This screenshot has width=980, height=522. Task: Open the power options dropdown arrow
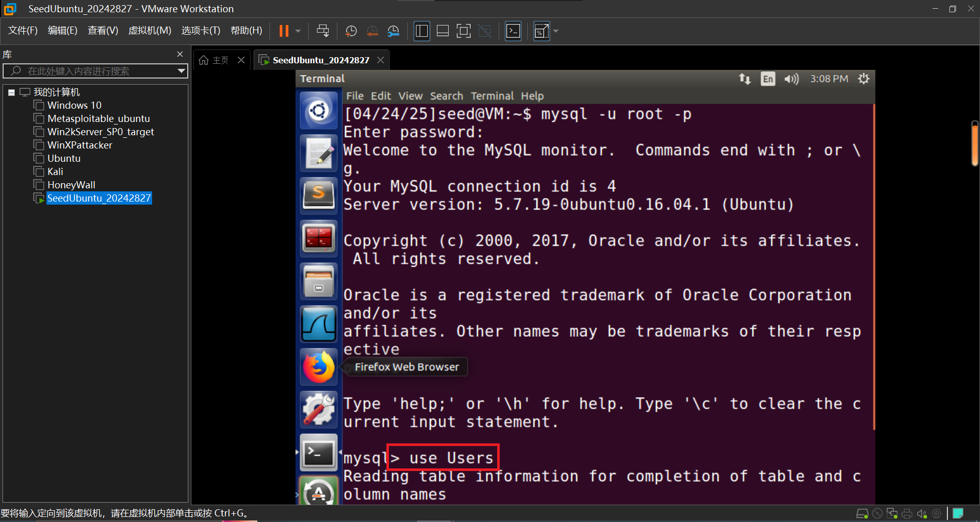click(x=298, y=31)
